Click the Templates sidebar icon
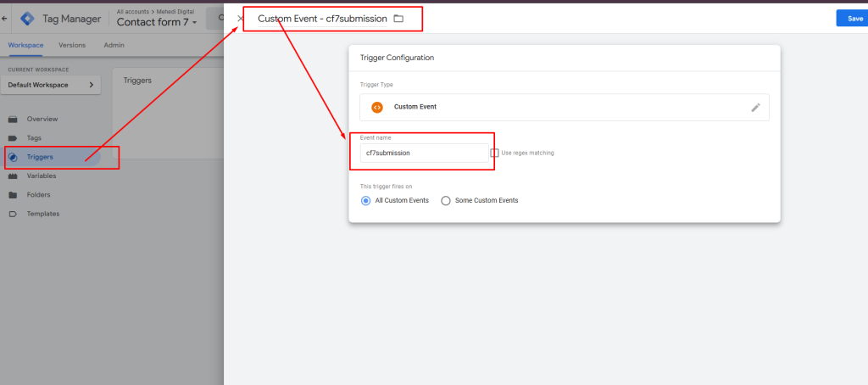Viewport: 868px width, 385px height. pos(13,214)
